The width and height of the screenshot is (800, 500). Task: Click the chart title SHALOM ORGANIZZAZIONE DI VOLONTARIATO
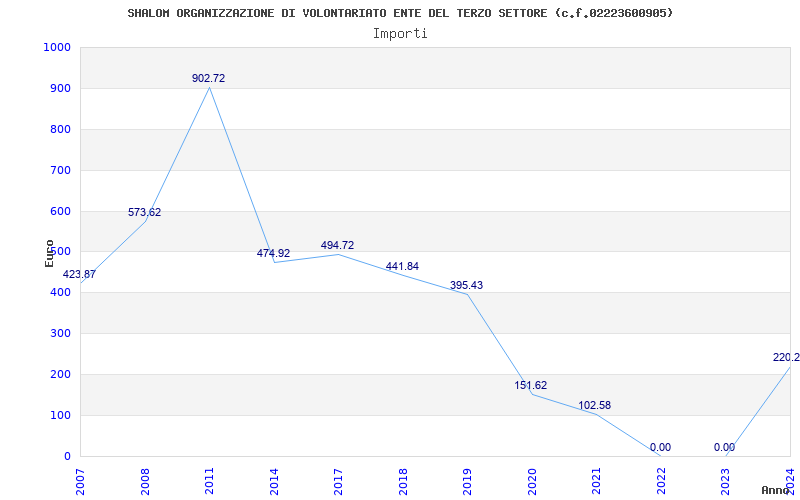click(x=400, y=13)
